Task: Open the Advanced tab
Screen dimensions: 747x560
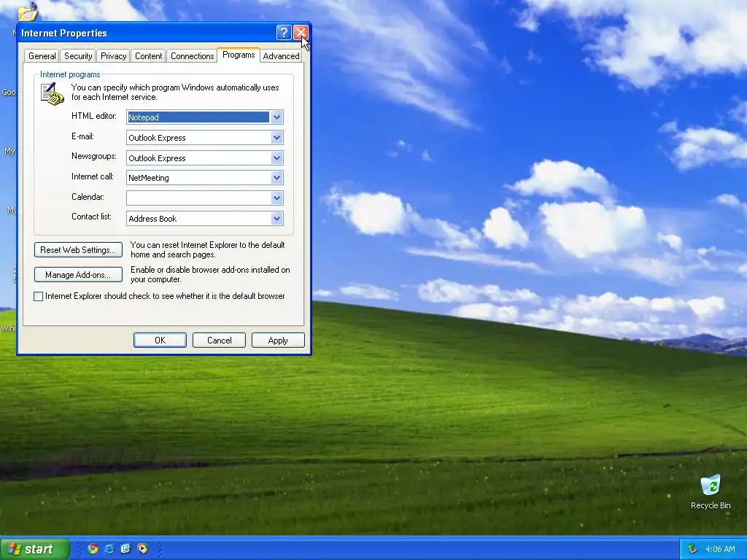Action: point(281,56)
